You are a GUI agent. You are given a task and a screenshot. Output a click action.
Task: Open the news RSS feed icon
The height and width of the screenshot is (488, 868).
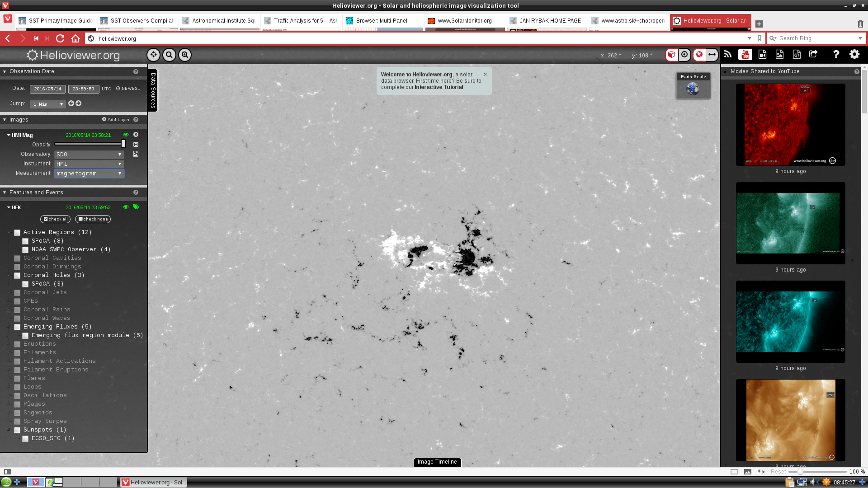click(728, 55)
